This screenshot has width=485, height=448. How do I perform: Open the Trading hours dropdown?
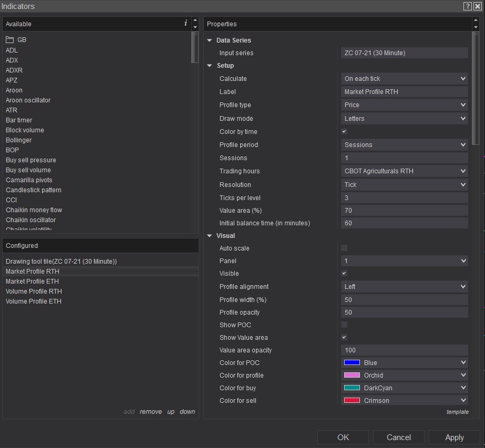[404, 171]
